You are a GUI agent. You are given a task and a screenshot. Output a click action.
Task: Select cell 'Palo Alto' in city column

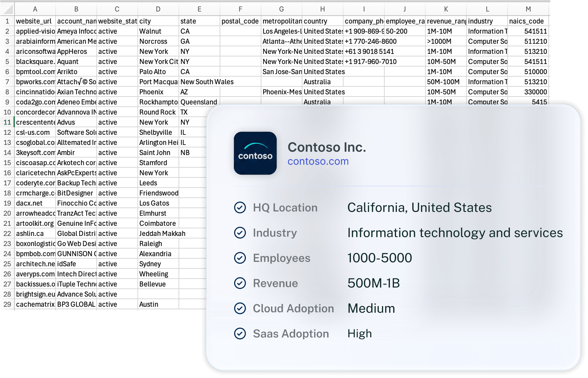[158, 72]
